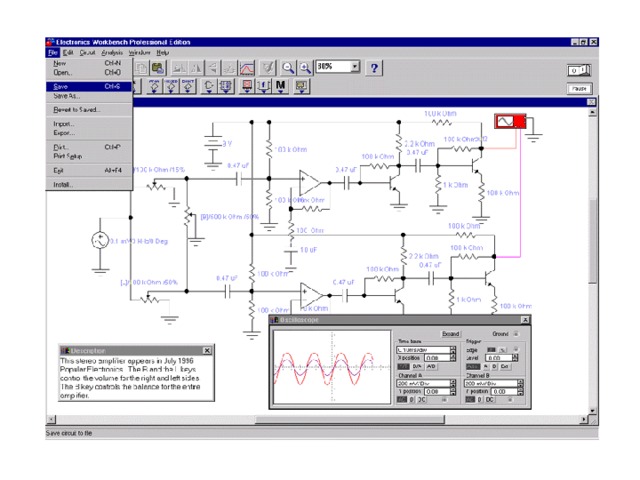Click the Channel B volts-per-div stepper
This screenshot has height=480, width=640.
coord(520,383)
